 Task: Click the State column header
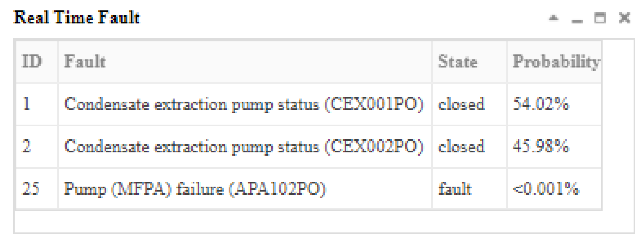coord(458,62)
